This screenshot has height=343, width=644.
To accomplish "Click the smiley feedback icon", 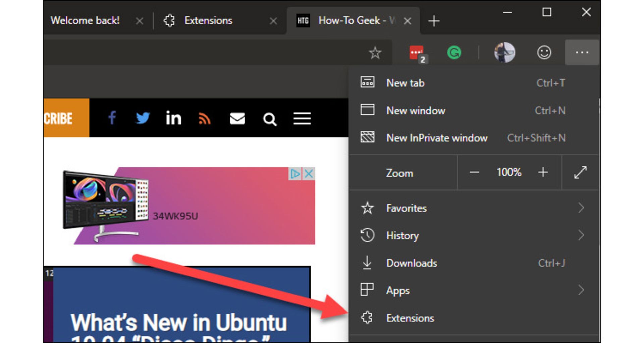I will 544,52.
